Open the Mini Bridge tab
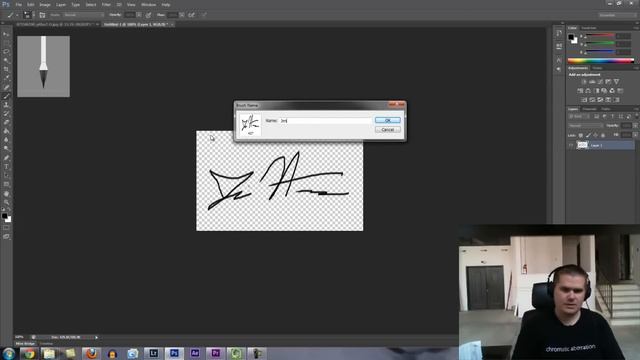 click(25, 344)
